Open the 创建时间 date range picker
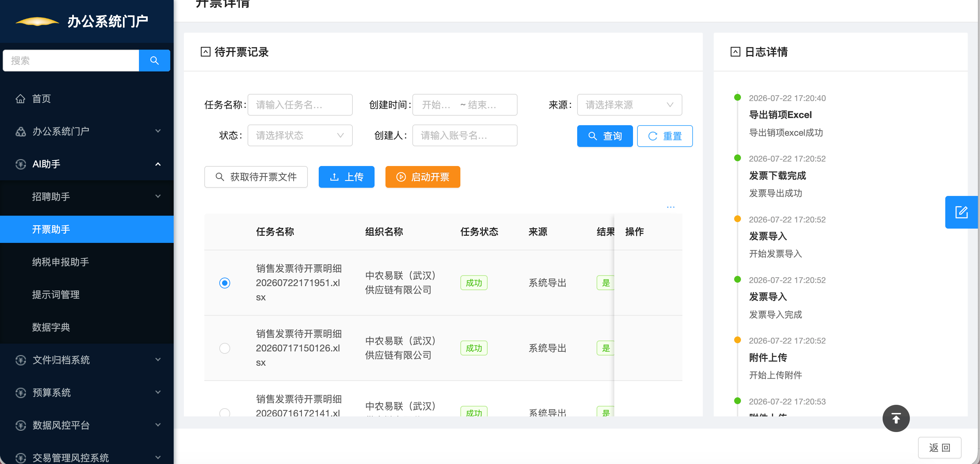This screenshot has height=464, width=980. pos(465,105)
